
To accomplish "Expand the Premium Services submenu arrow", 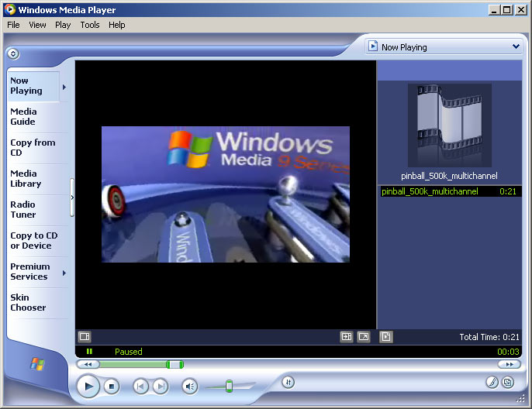I will tap(64, 273).
